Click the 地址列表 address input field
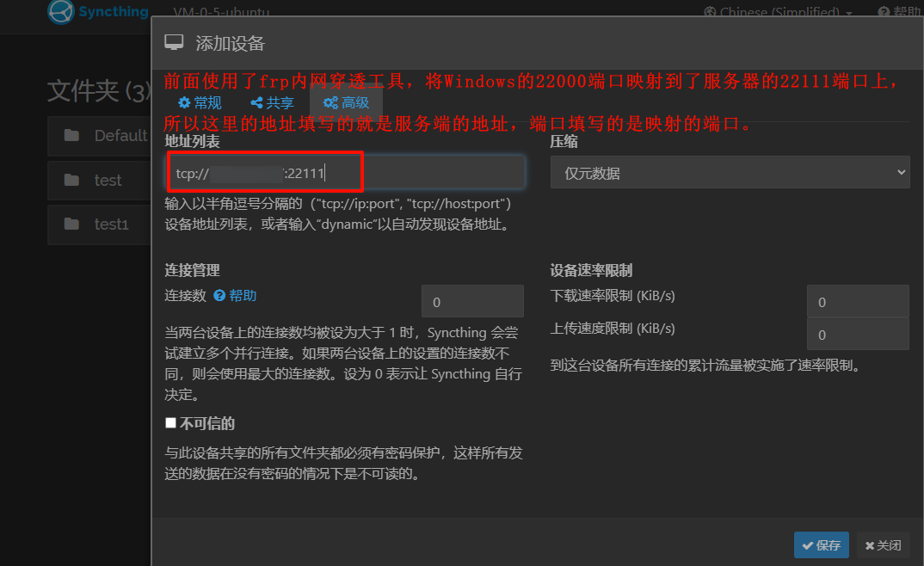924x566 pixels. coord(345,173)
